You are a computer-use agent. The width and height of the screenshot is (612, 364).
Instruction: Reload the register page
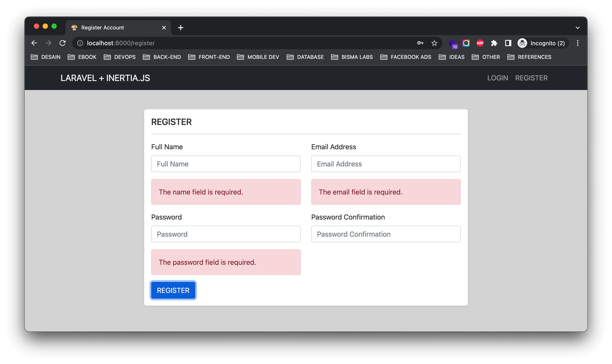pyautogui.click(x=63, y=43)
